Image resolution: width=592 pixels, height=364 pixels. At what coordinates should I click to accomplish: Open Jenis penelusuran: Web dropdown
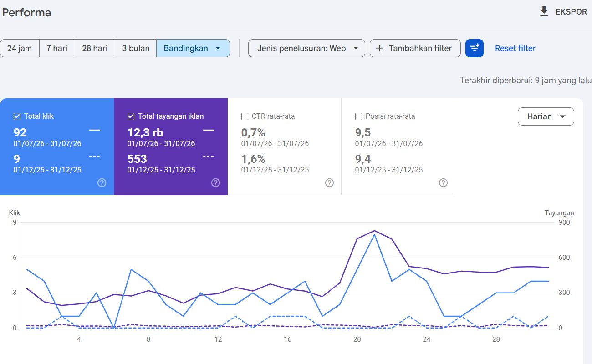coord(306,48)
